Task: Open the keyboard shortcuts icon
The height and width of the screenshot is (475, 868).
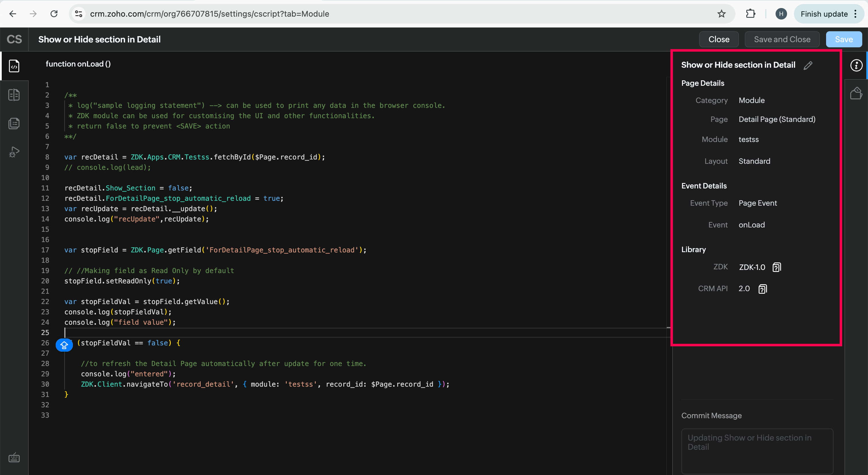Action: click(x=14, y=458)
